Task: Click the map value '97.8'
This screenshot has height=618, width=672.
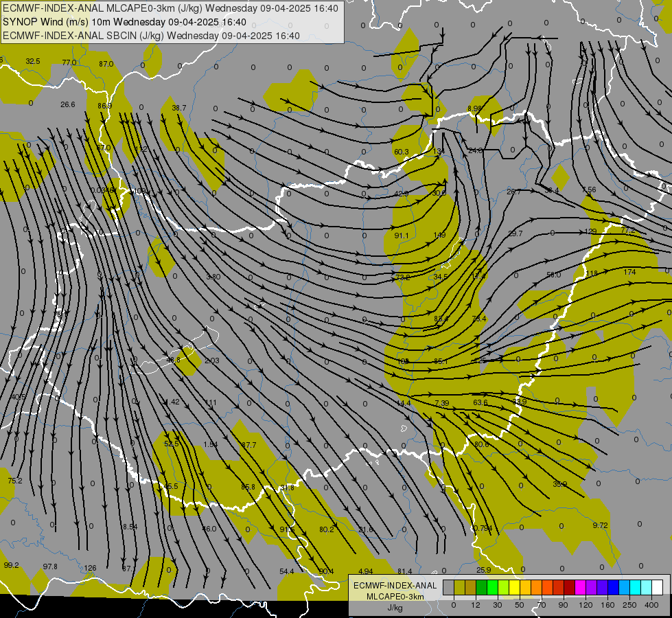Action: (x=50, y=566)
